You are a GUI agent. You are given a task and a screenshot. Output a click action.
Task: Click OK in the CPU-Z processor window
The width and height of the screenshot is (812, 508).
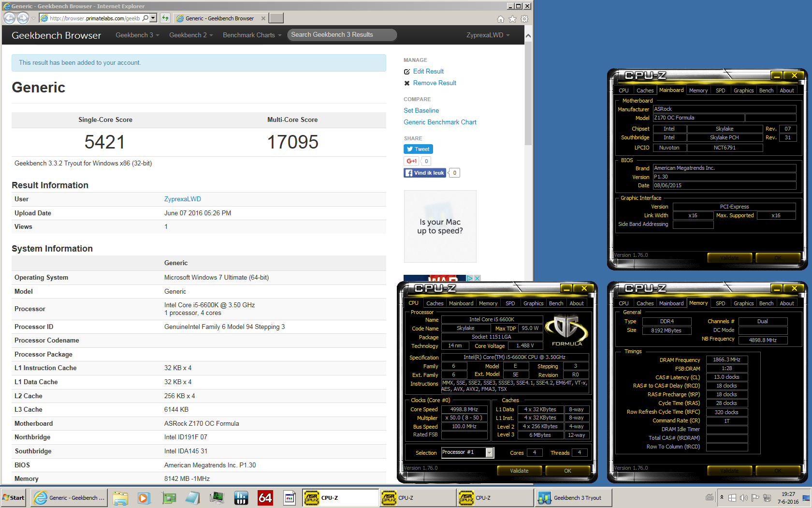coord(567,471)
